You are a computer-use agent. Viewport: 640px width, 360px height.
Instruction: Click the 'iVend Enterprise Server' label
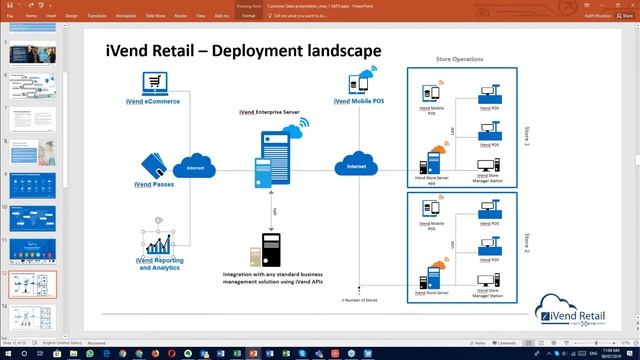coord(269,112)
